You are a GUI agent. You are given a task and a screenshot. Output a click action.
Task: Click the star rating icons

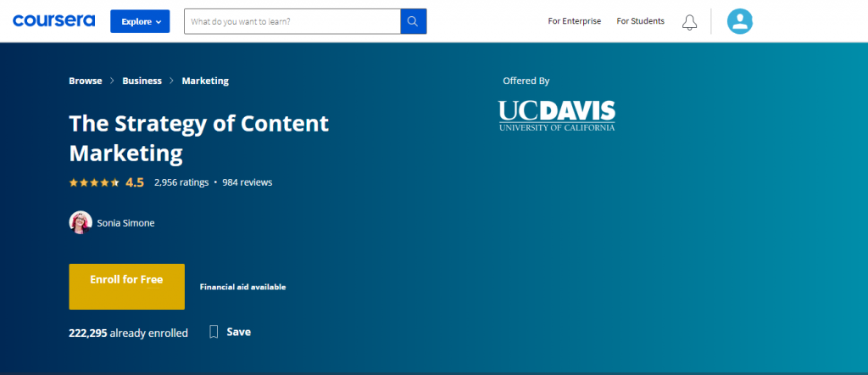coord(94,182)
